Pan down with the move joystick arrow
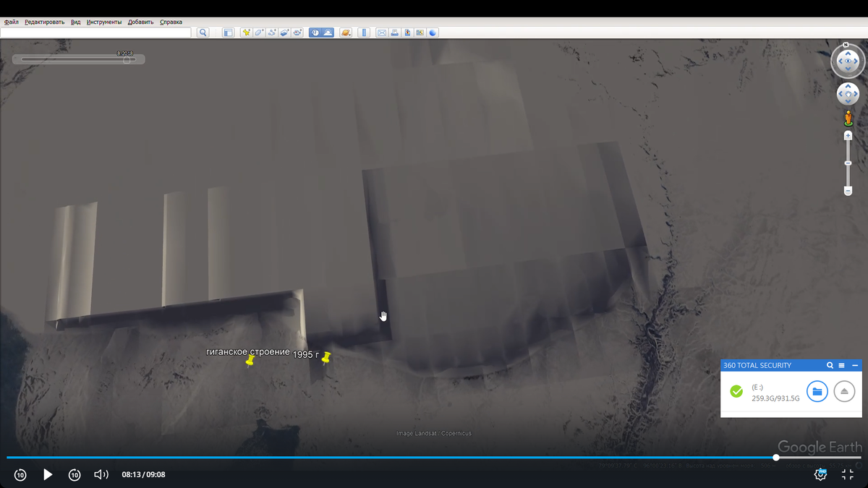 point(848,101)
